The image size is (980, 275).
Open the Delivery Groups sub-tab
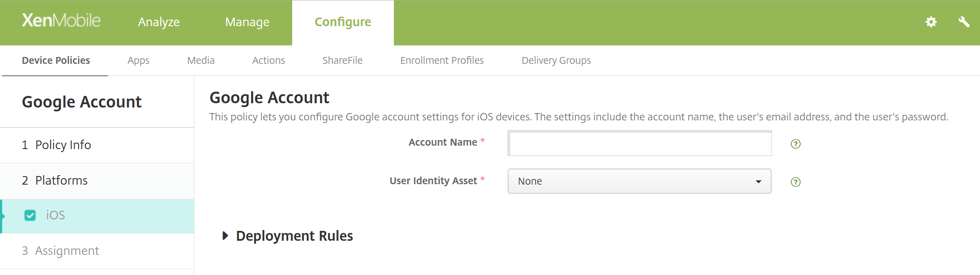tap(556, 60)
